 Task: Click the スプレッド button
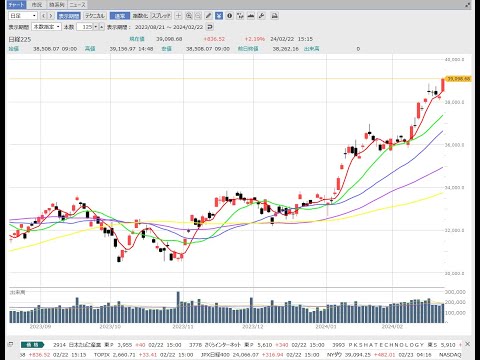click(x=161, y=16)
